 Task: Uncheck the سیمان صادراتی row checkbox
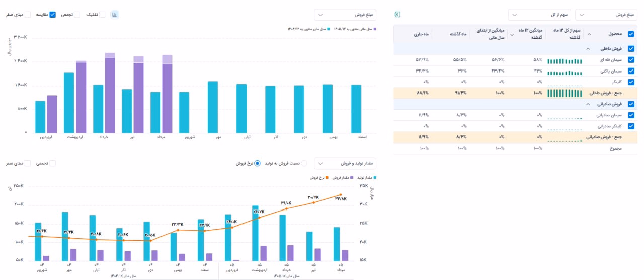(x=631, y=115)
